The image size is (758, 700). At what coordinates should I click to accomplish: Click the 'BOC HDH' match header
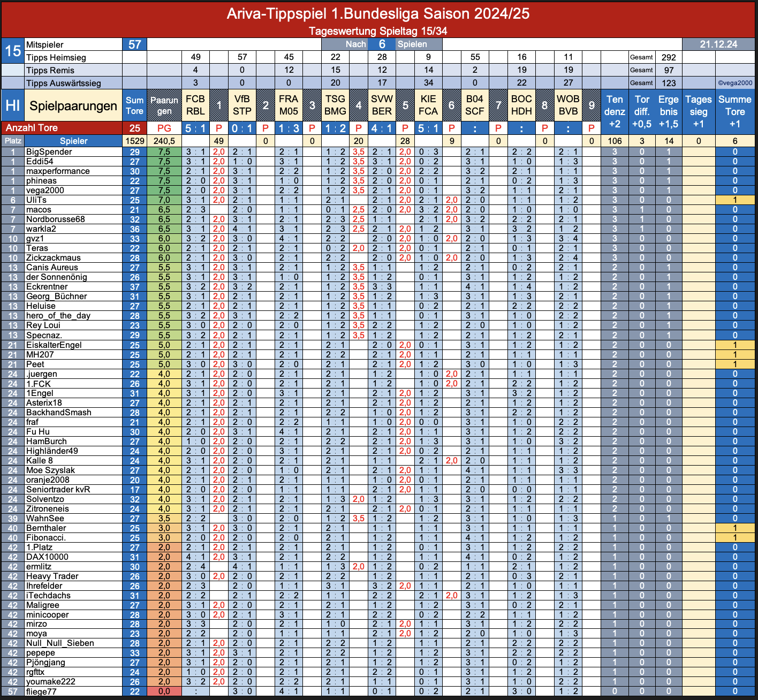pos(521,105)
